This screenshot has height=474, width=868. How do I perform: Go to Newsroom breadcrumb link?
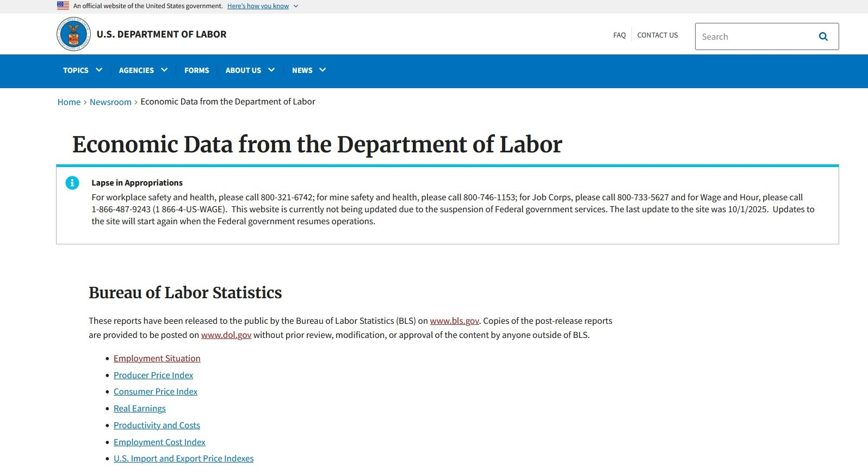[110, 102]
